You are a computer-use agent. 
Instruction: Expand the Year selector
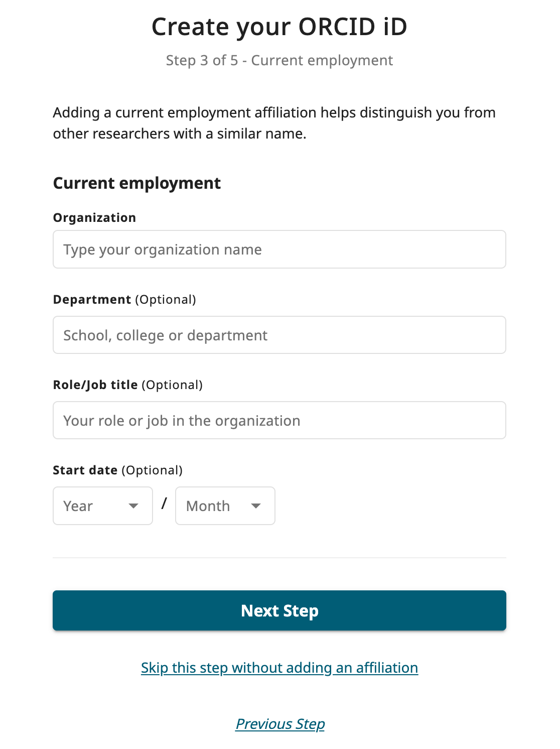102,506
